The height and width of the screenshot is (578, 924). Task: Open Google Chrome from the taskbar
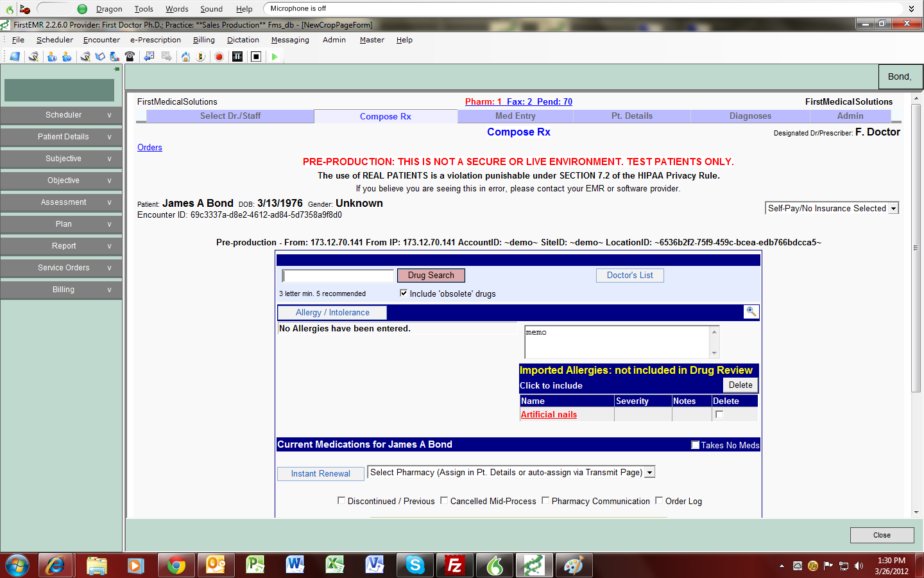click(x=176, y=566)
